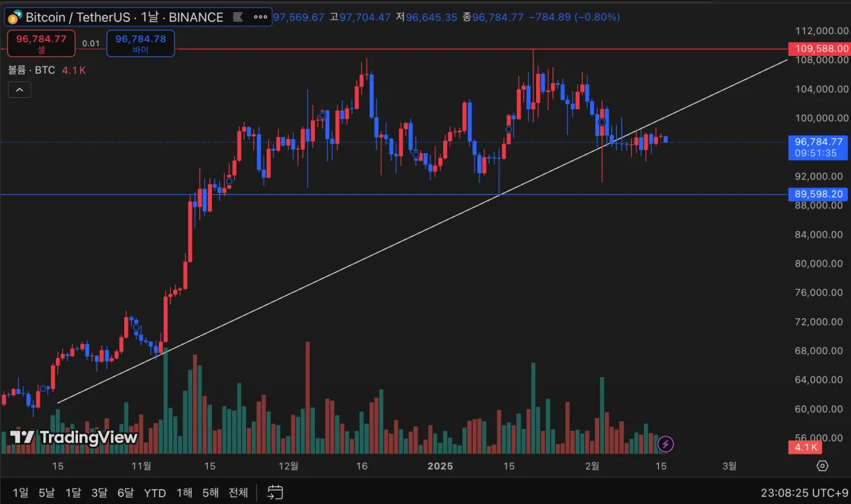Select the 1일 time range
Image resolution: width=851 pixels, height=504 pixels.
coord(21,493)
